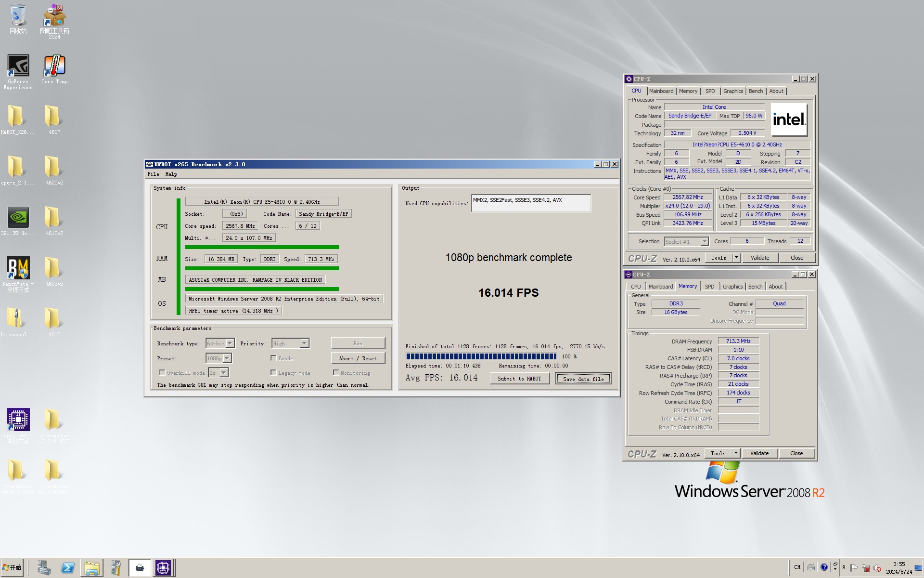This screenshot has width=924, height=578.
Task: Launch the Core Temp shortcut
Action: click(x=54, y=69)
